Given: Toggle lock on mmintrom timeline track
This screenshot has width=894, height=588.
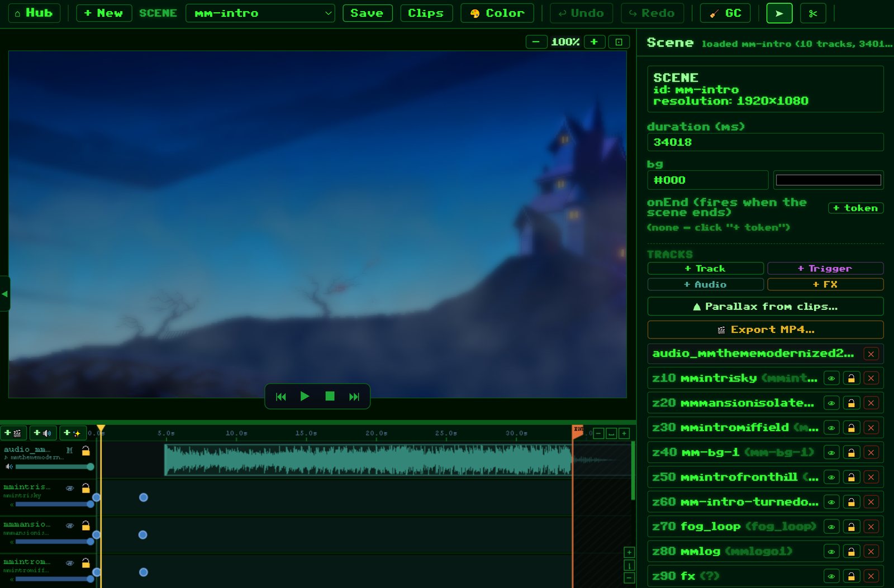Looking at the screenshot, I should coord(86,563).
